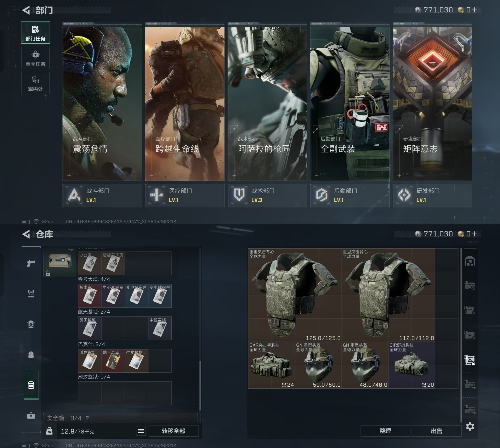Select the 员工通道 key card
The width and height of the screenshot is (500, 448).
point(90,328)
